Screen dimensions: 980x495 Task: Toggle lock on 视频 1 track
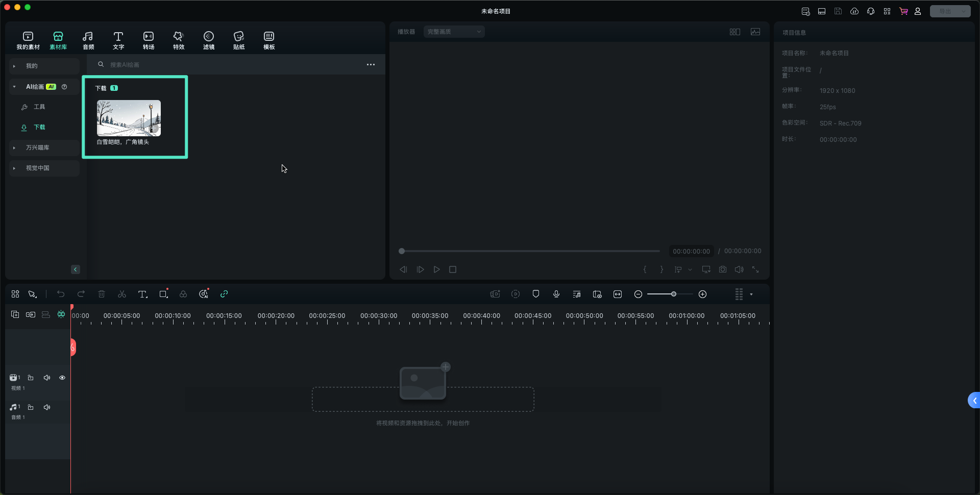[31, 378]
